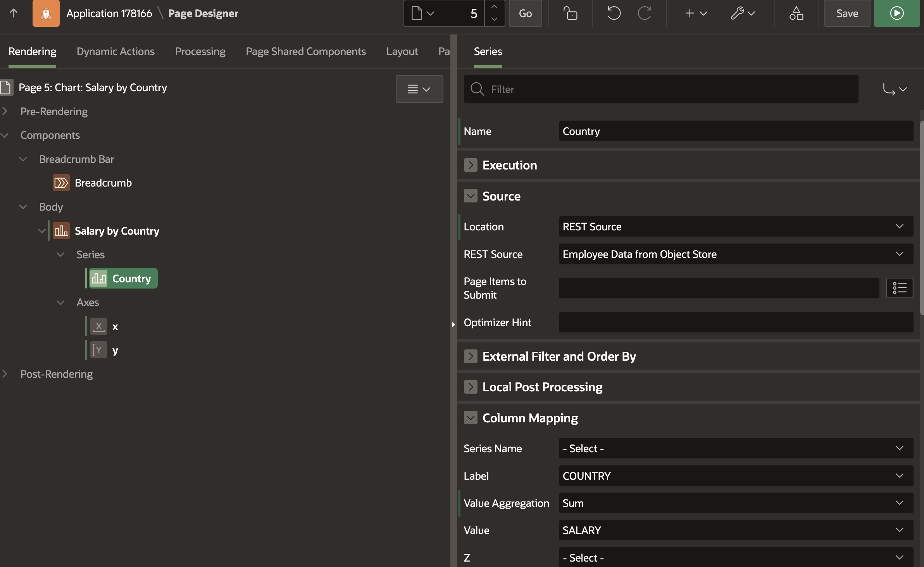The height and width of the screenshot is (567, 924).
Task: Collapse the Source section
Action: point(471,196)
